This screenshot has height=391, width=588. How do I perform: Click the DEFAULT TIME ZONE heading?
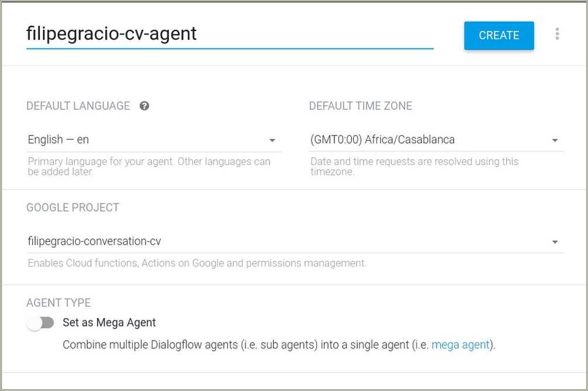coord(361,106)
